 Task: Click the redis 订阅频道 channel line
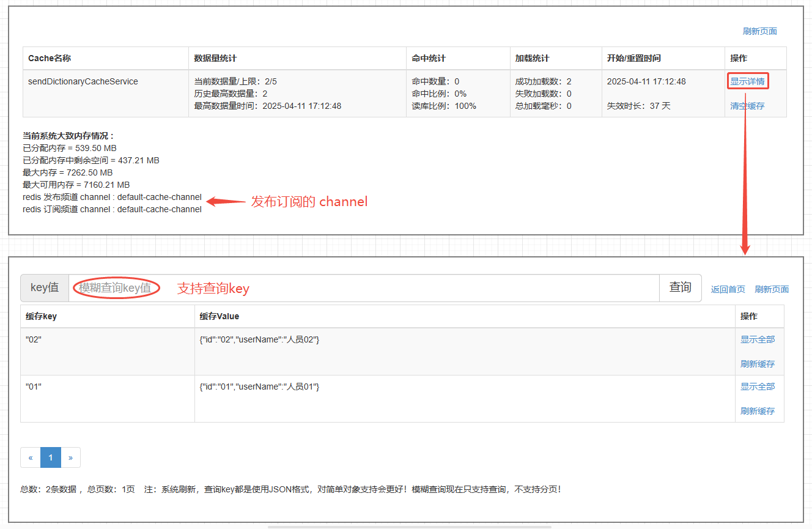(x=112, y=209)
